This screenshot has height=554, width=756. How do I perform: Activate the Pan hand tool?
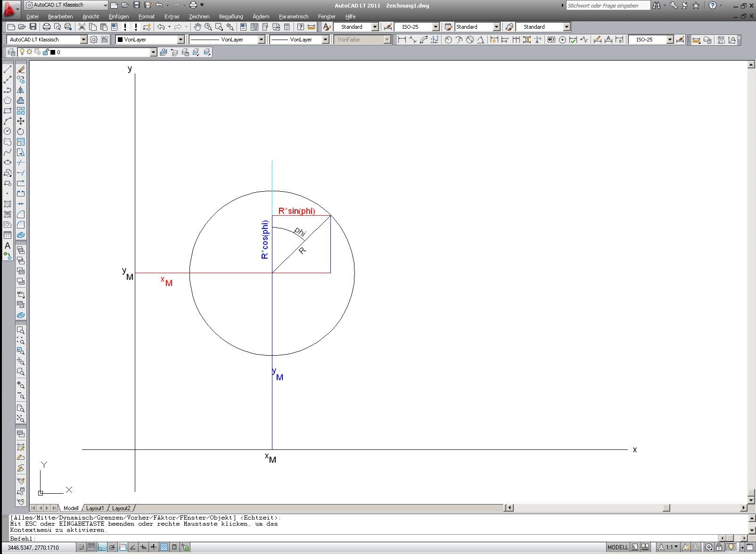197,27
